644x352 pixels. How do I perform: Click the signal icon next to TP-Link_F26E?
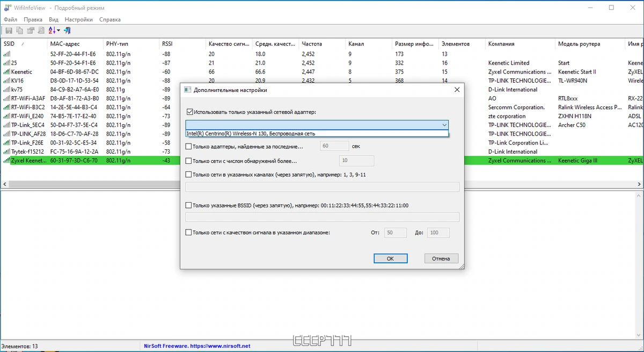7,142
